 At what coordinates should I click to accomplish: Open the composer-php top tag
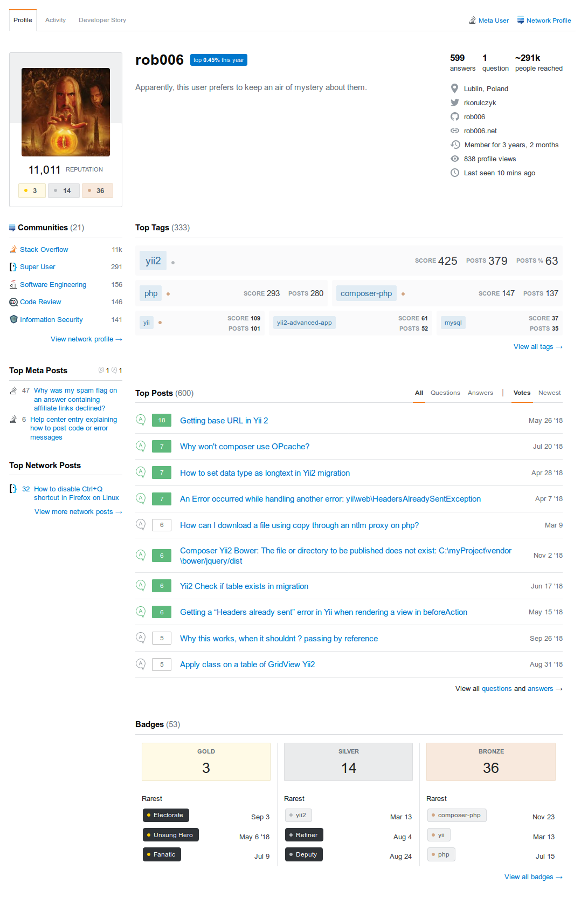coord(366,293)
